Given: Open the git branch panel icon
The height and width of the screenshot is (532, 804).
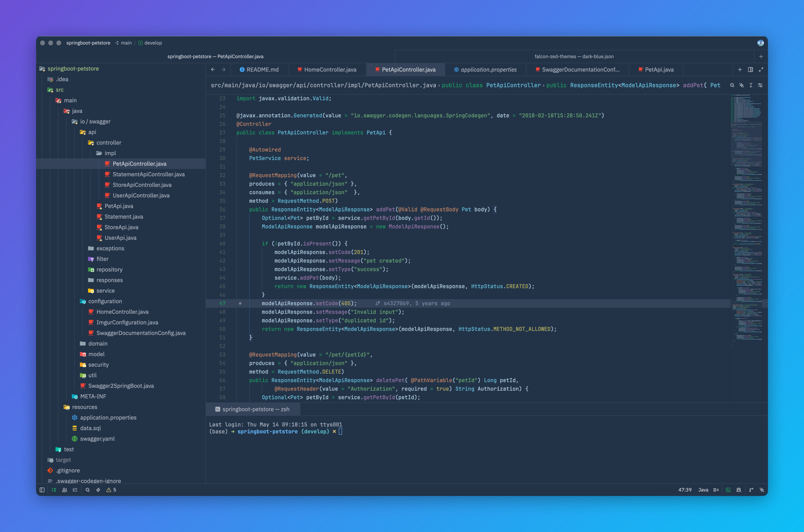Looking at the screenshot, I should click(751, 490).
